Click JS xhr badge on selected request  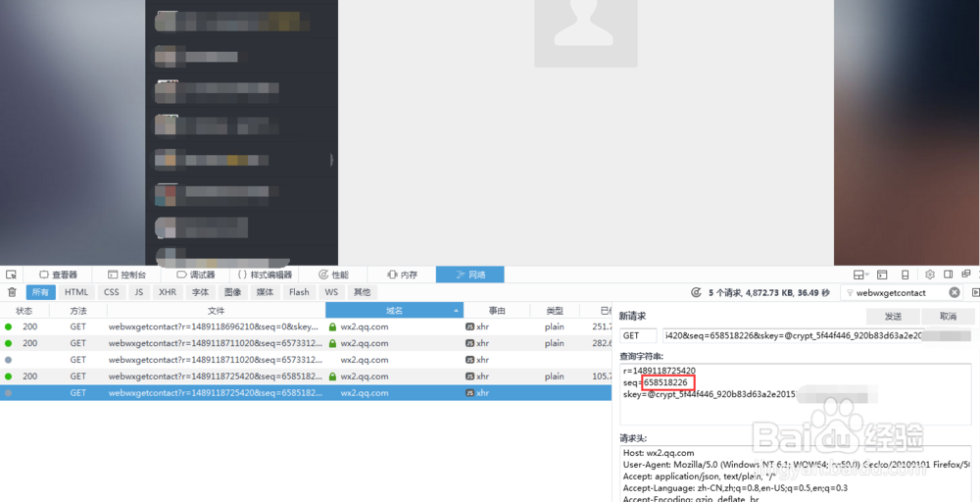click(469, 393)
